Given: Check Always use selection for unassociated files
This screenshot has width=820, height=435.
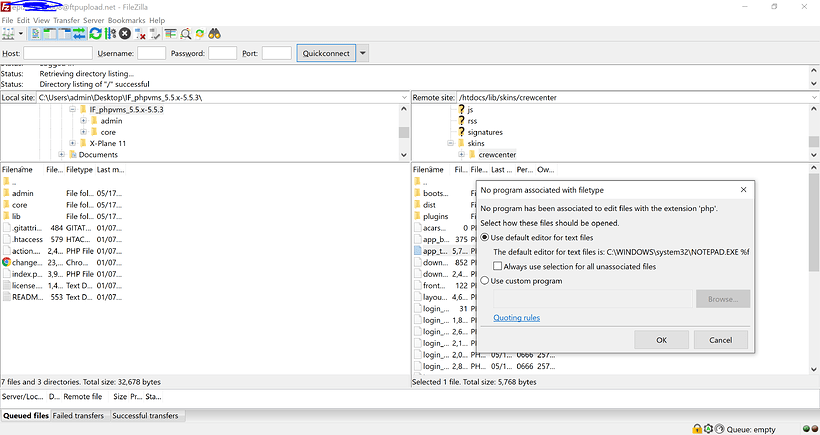Looking at the screenshot, I should 499,267.
